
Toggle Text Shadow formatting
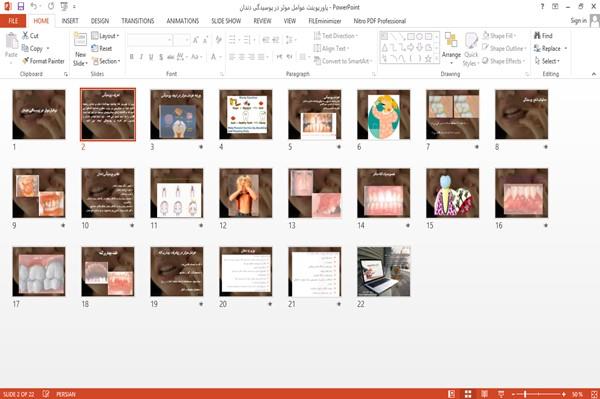[161, 57]
